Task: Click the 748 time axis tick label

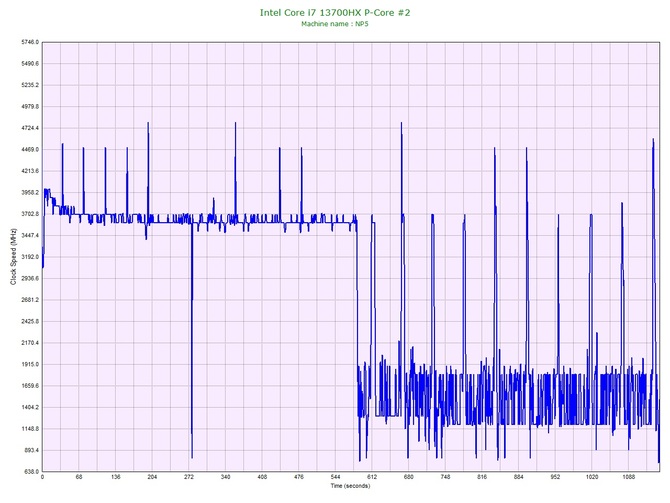Action: click(x=445, y=477)
